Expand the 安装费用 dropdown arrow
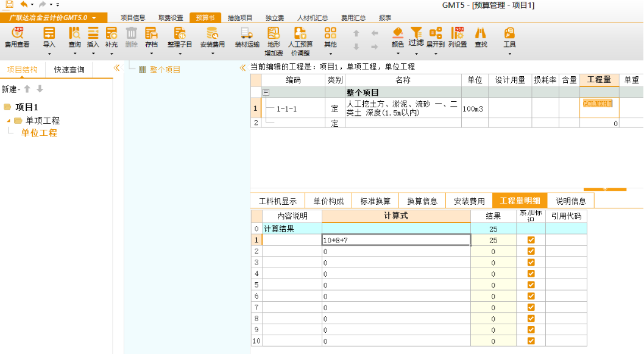The width and height of the screenshot is (644, 359). click(213, 54)
